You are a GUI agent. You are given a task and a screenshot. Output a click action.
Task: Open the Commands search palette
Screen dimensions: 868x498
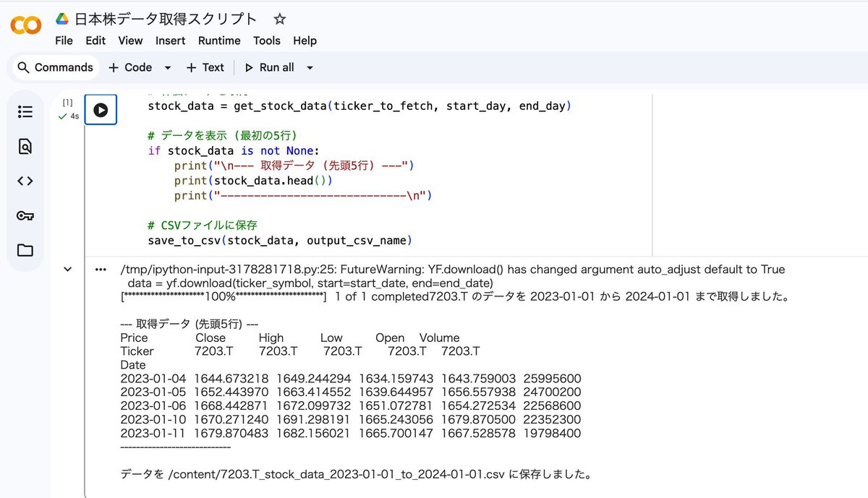click(55, 67)
